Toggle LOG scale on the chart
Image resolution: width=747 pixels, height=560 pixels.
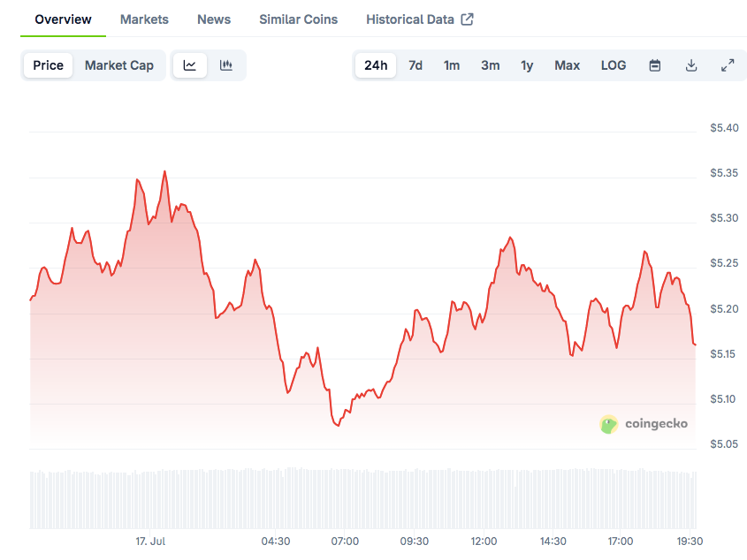[614, 65]
